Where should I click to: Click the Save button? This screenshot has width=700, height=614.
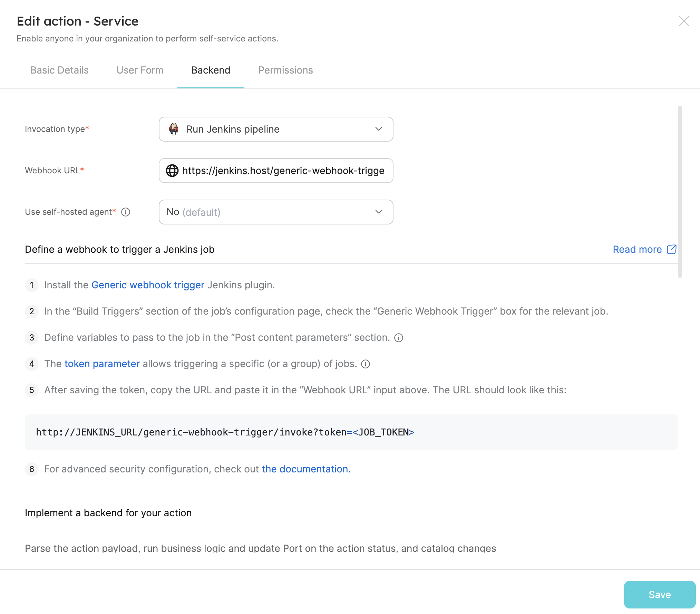[660, 594]
